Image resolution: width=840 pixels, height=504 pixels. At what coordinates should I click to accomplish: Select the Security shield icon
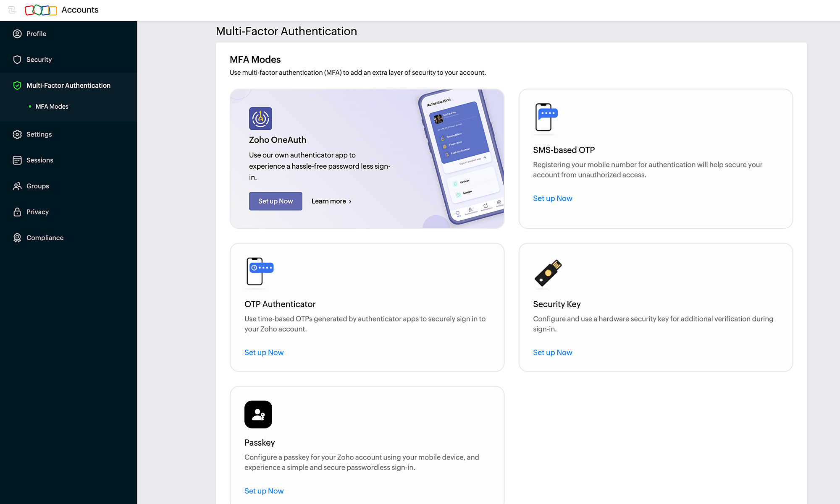click(x=17, y=60)
